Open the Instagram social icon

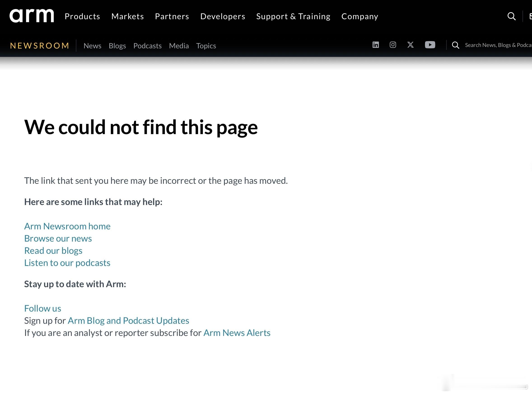[393, 45]
